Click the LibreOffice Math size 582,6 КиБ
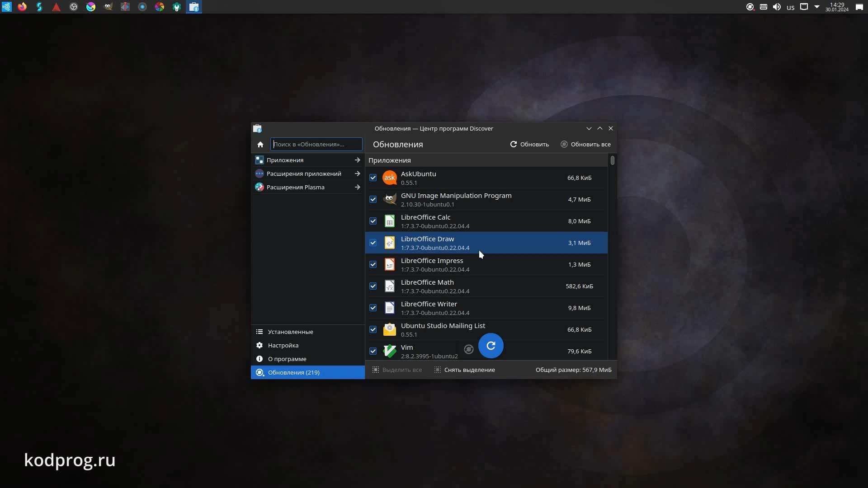The width and height of the screenshot is (868, 488). point(579,286)
